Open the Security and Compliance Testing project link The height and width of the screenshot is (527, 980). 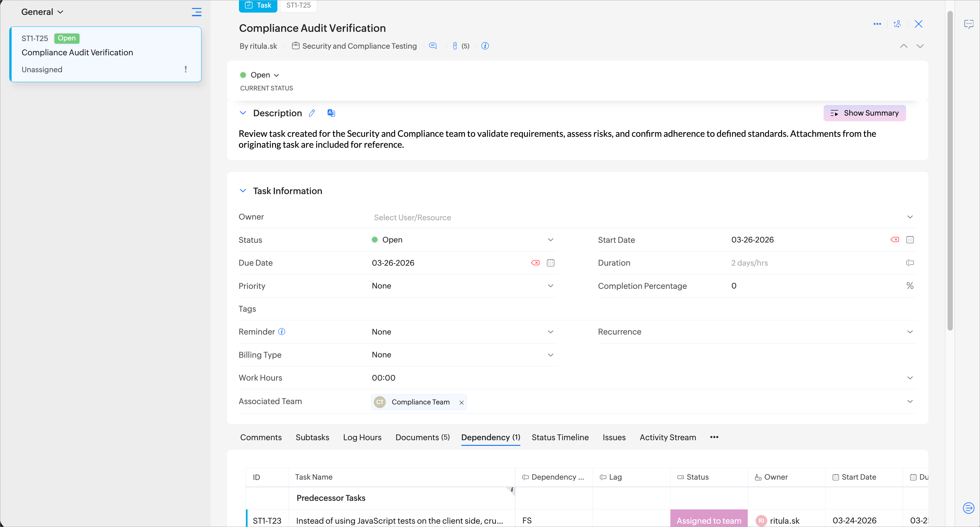pyautogui.click(x=359, y=46)
